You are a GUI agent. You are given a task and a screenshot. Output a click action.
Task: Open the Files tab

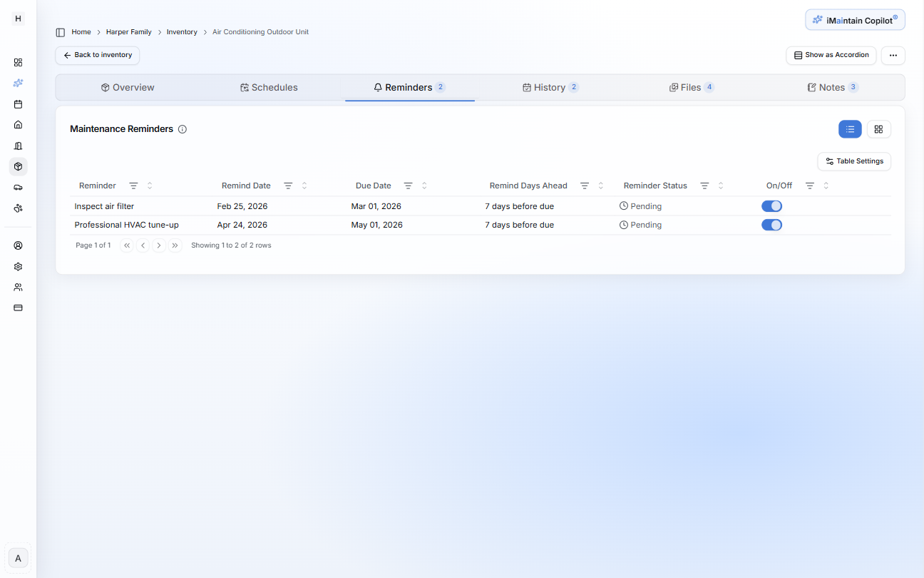click(x=691, y=86)
